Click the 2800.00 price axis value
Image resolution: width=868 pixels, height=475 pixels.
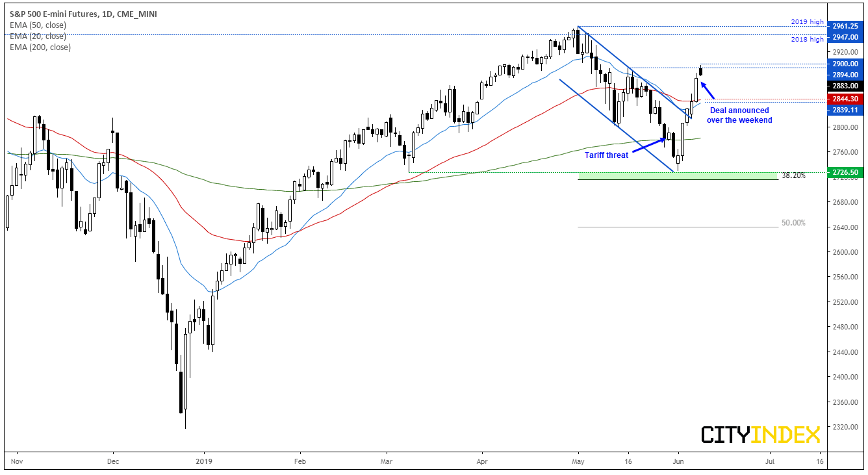coord(845,127)
